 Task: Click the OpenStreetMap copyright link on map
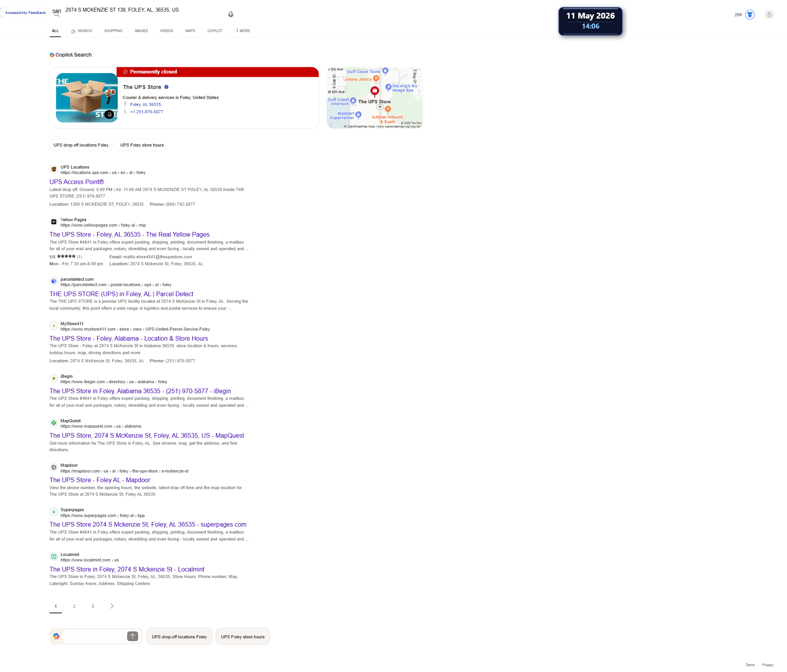pos(395,126)
